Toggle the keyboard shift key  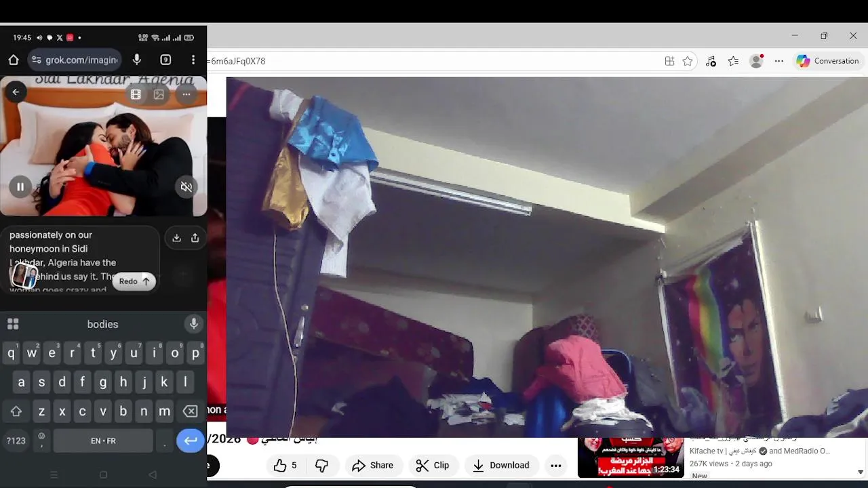16,411
